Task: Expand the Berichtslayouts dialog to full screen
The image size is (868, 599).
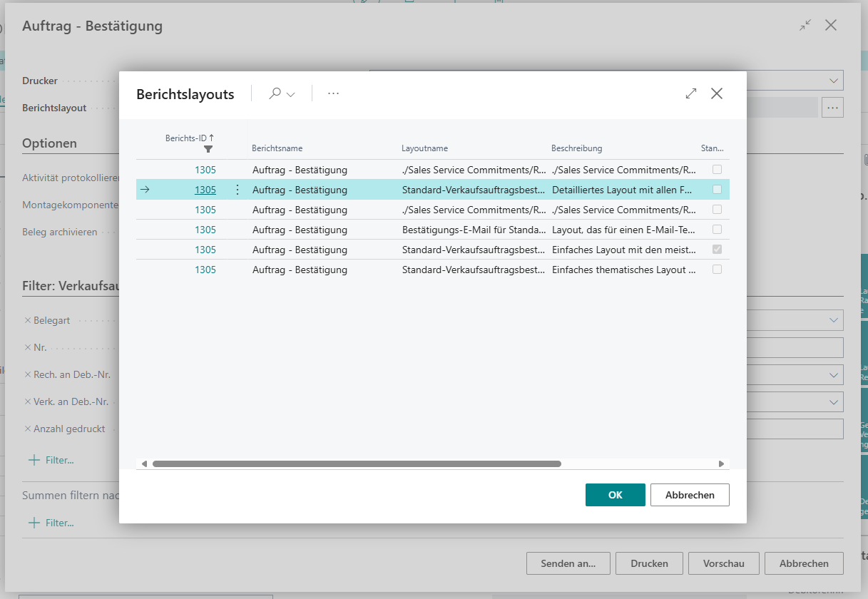Action: pos(690,93)
